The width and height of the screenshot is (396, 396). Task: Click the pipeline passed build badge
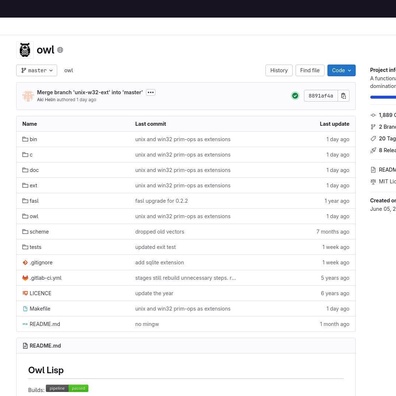point(67,388)
